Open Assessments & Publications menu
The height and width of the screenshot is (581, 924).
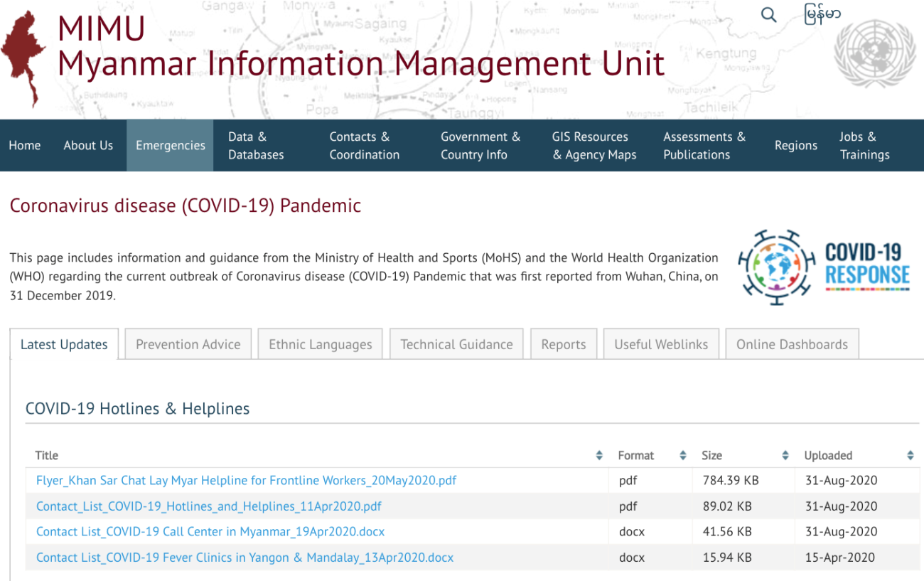coord(704,145)
